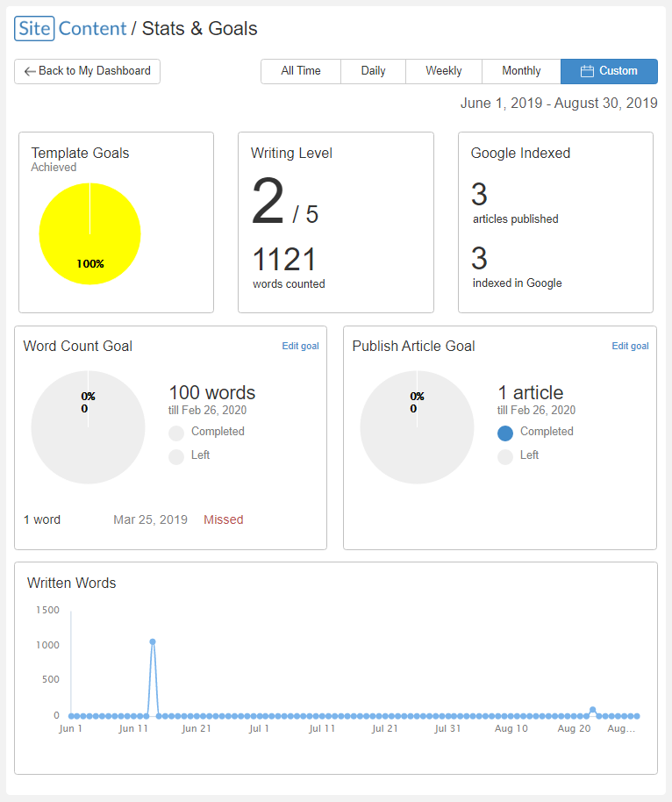Click the calendar icon on Custom tab
This screenshot has height=802, width=672.
pos(587,71)
